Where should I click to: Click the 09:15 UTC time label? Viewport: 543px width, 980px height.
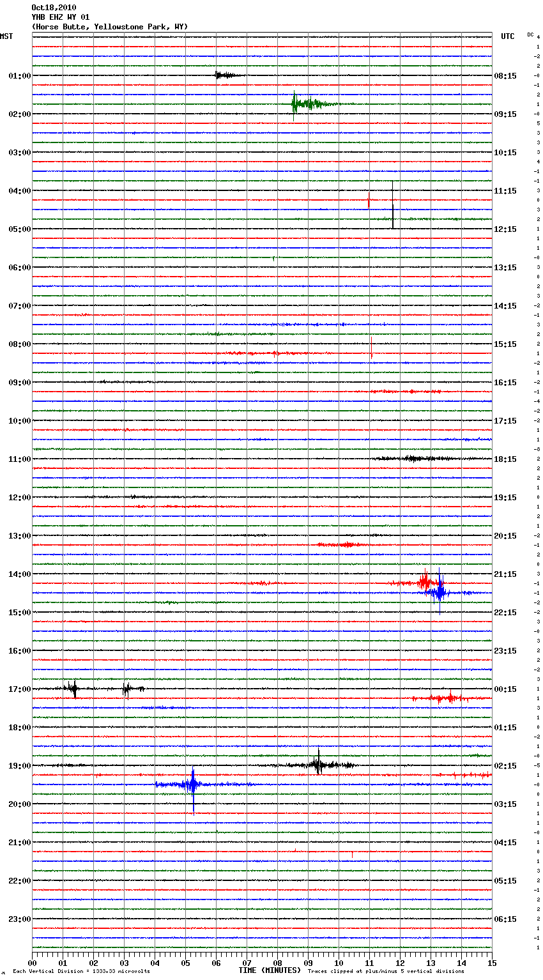[x=505, y=114]
